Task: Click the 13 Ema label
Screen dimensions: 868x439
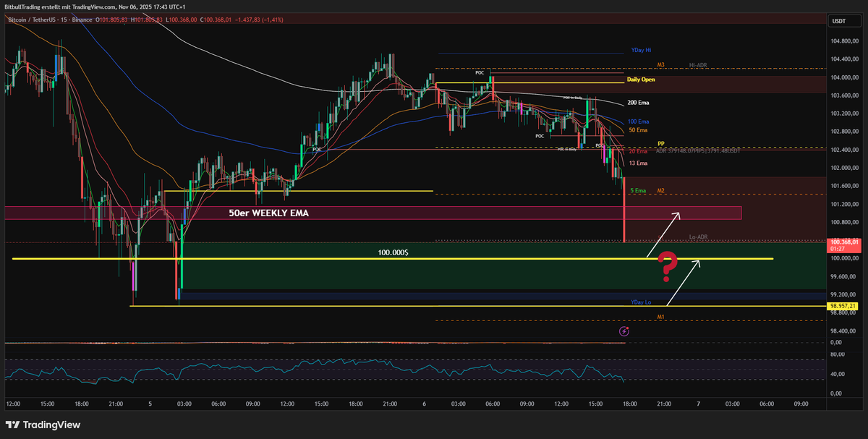Action: [x=638, y=163]
